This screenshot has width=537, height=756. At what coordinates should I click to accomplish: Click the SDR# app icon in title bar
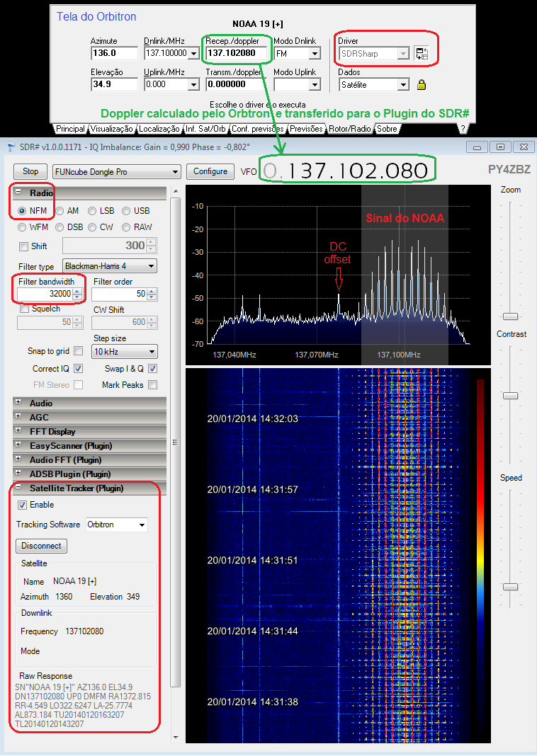tap(11, 147)
